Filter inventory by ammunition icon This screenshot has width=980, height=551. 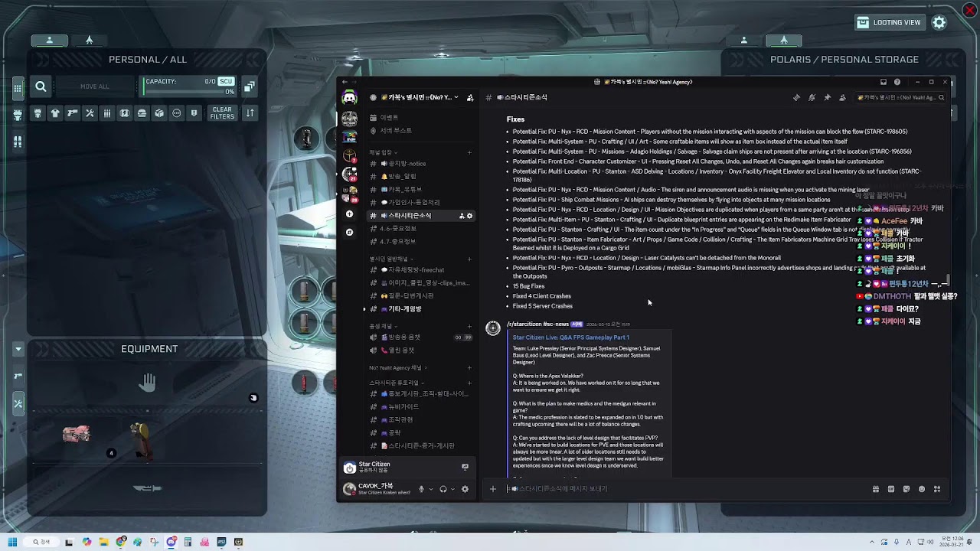107,113
